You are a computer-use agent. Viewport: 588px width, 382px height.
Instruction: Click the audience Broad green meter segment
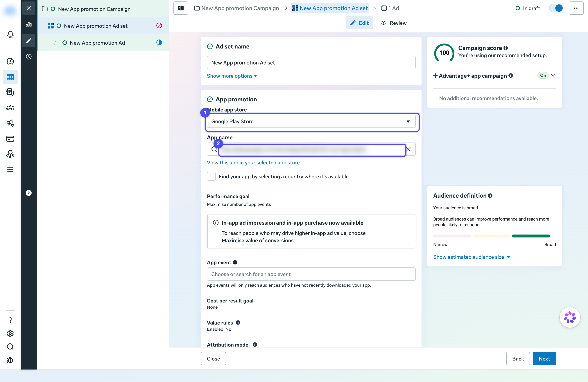click(x=531, y=236)
